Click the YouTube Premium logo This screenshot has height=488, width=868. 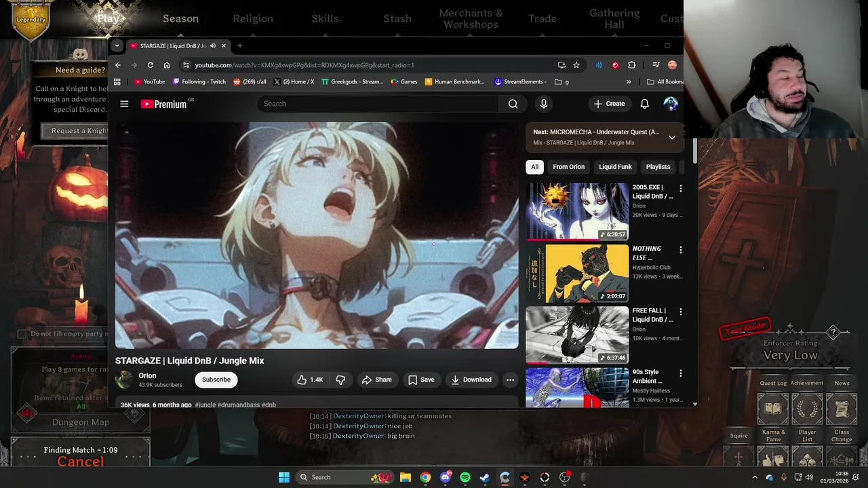[x=163, y=104]
